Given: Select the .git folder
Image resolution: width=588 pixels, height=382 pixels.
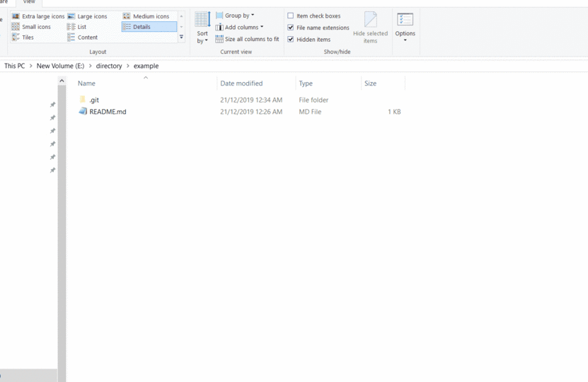Looking at the screenshot, I should coord(94,100).
